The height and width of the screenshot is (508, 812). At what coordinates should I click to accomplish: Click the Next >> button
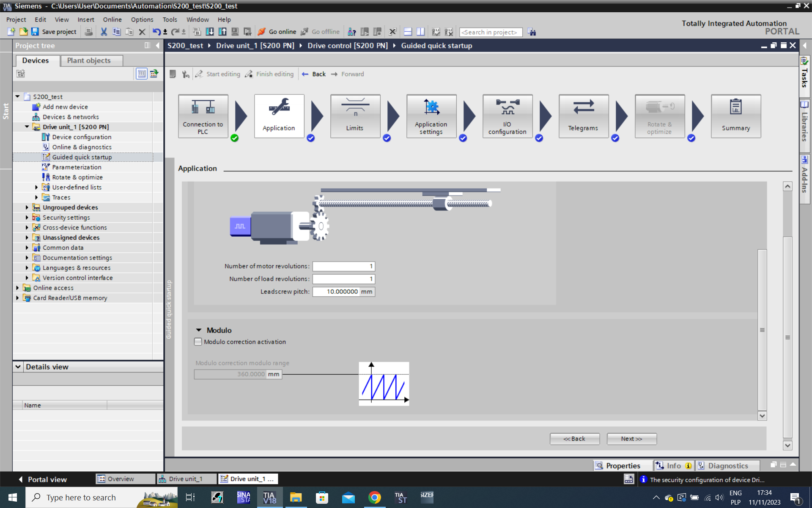coord(631,439)
